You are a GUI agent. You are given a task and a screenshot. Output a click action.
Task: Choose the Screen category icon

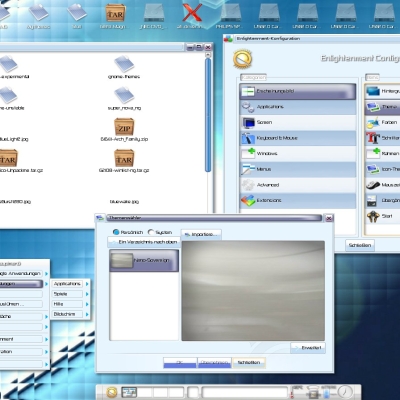(x=248, y=123)
